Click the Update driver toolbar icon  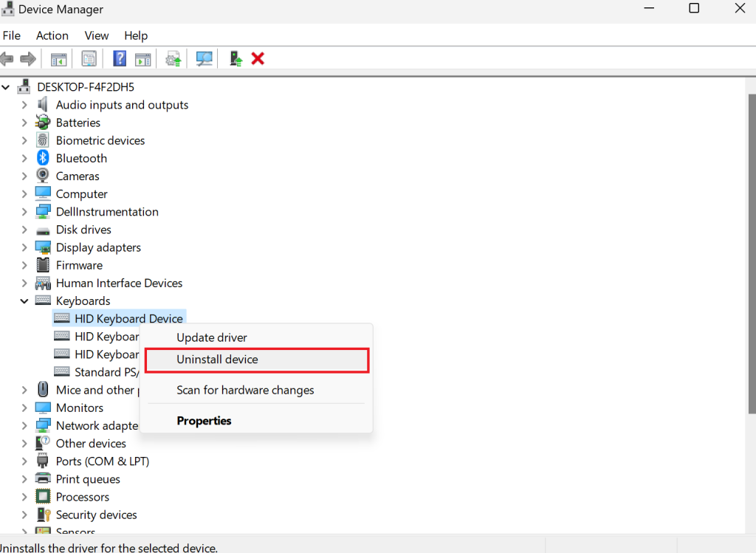coord(173,58)
